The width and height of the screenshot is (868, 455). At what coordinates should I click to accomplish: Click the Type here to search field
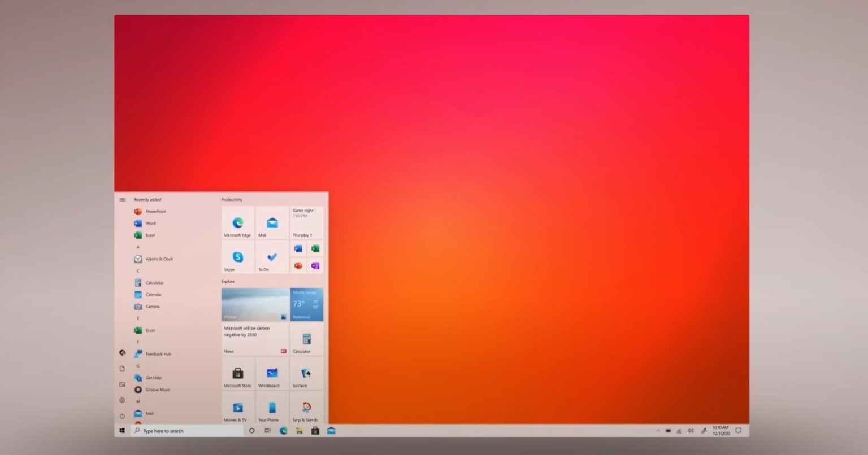pos(186,430)
